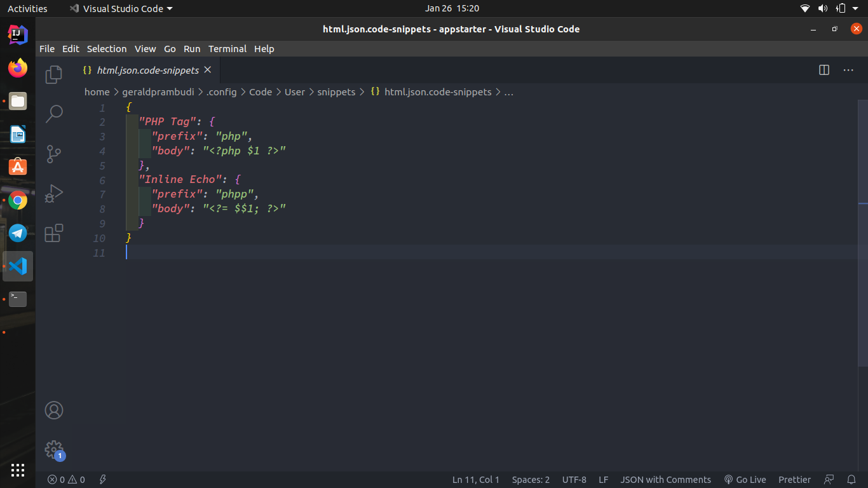Click the "Inline Echo" key on line 6
Viewport: 868px width, 488px height.
pos(184,180)
